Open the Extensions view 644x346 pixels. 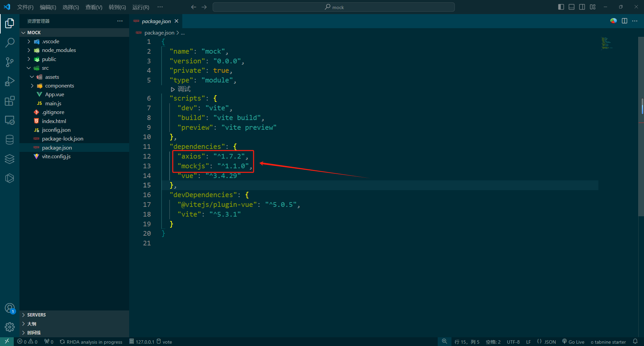point(10,101)
